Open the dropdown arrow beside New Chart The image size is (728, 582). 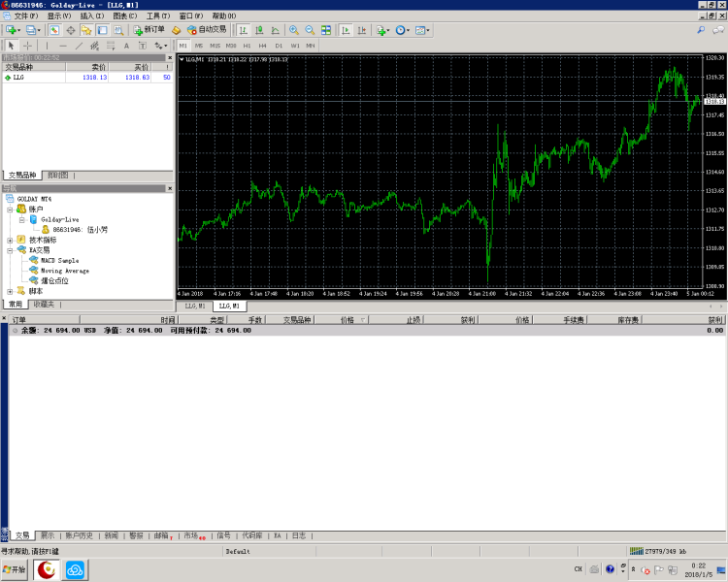click(19, 31)
